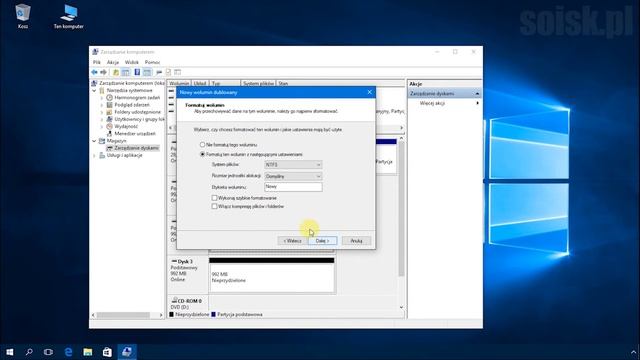
Task: Open the Store from the taskbar
Action: pos(107,351)
